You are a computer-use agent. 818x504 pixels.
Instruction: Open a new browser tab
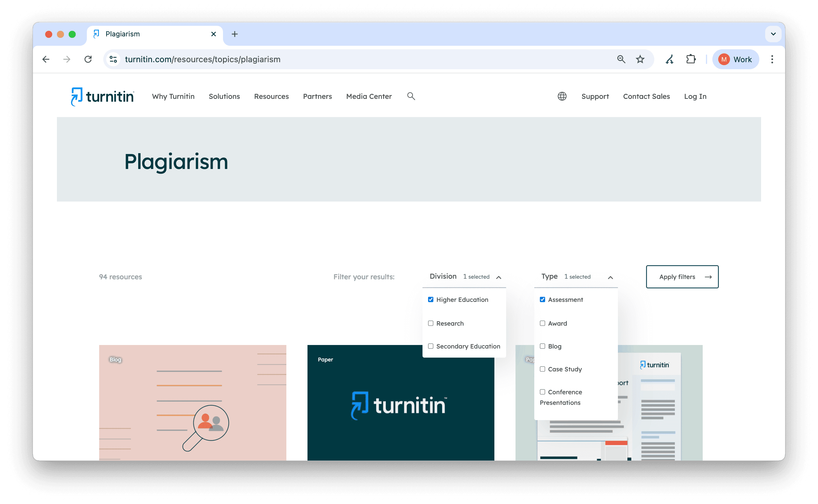235,34
